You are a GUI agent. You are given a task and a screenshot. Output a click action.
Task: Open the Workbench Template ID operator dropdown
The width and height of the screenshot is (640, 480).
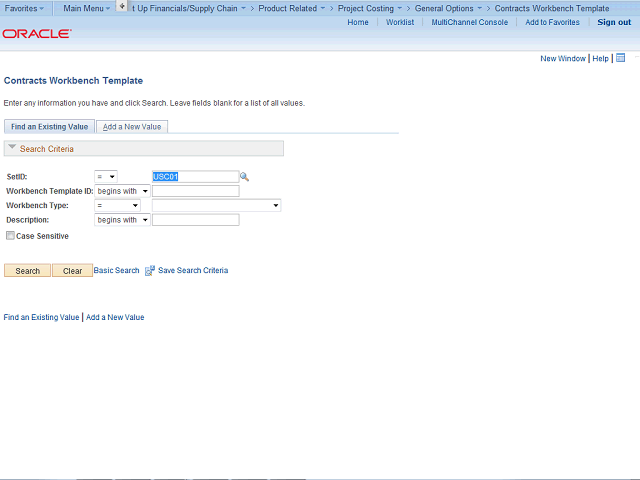(x=122, y=191)
